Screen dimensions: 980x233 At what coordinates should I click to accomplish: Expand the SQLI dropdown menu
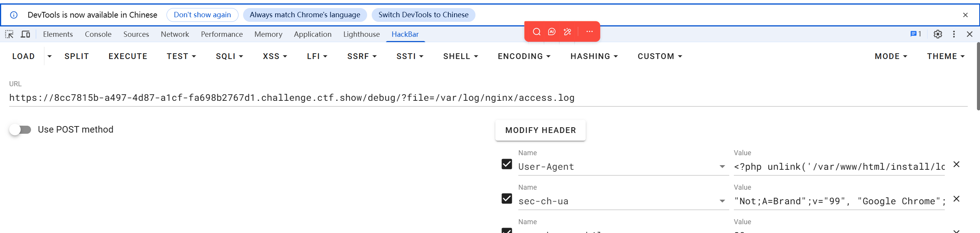(x=229, y=56)
